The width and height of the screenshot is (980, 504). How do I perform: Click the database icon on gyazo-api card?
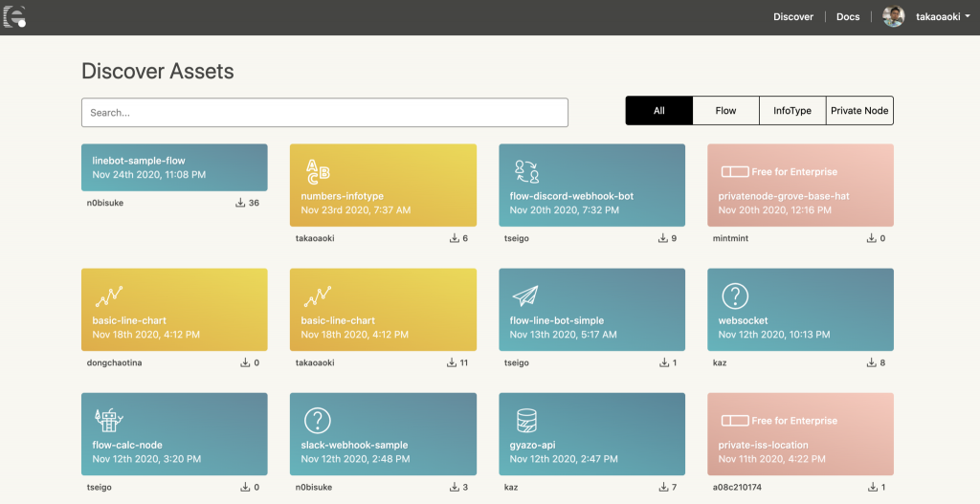pyautogui.click(x=525, y=420)
